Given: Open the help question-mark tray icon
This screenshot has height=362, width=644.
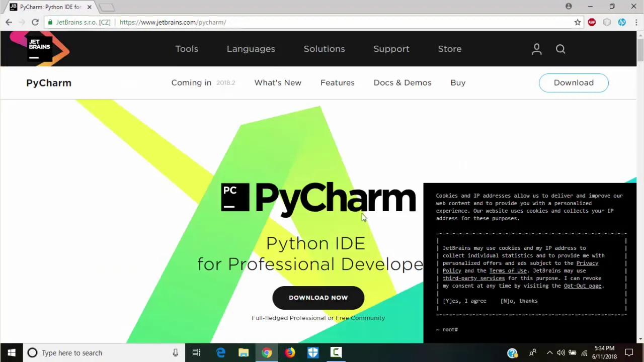Looking at the screenshot, I should (x=512, y=353).
